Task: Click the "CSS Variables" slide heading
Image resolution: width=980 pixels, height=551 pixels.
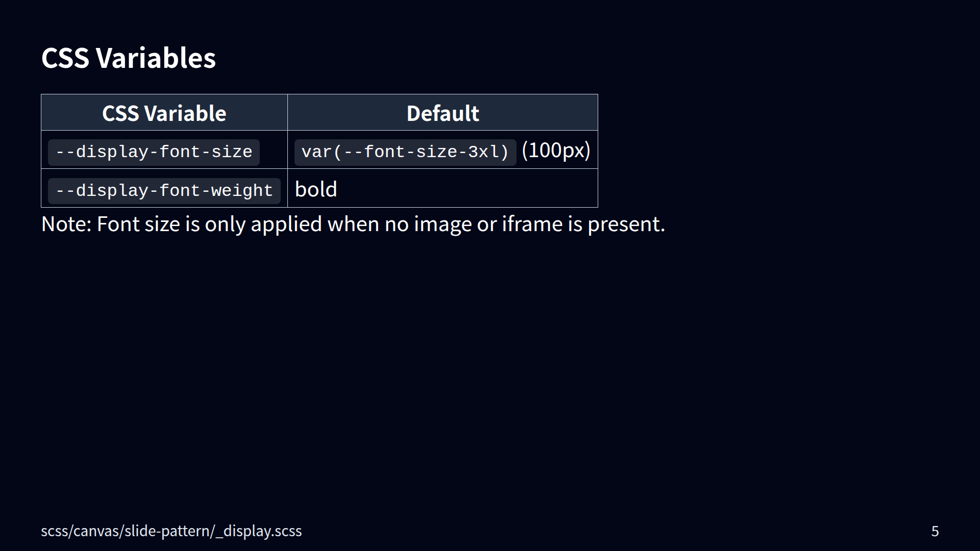Action: (128, 58)
